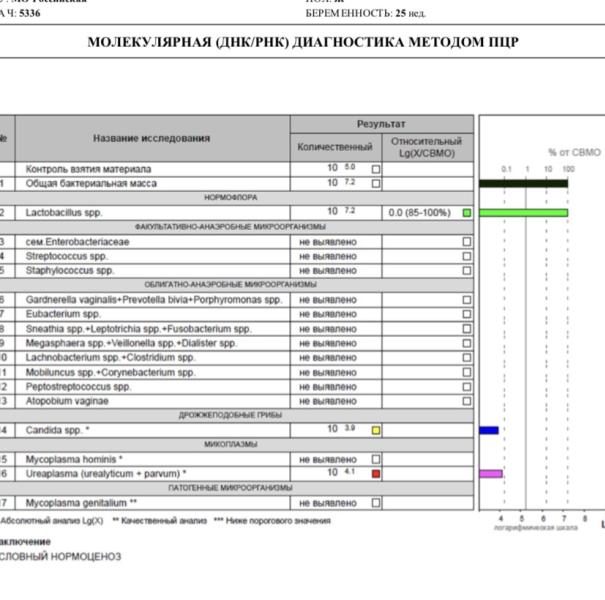Check the box in Streptococcus spp. row
This screenshot has height=600, width=605.
467,257
